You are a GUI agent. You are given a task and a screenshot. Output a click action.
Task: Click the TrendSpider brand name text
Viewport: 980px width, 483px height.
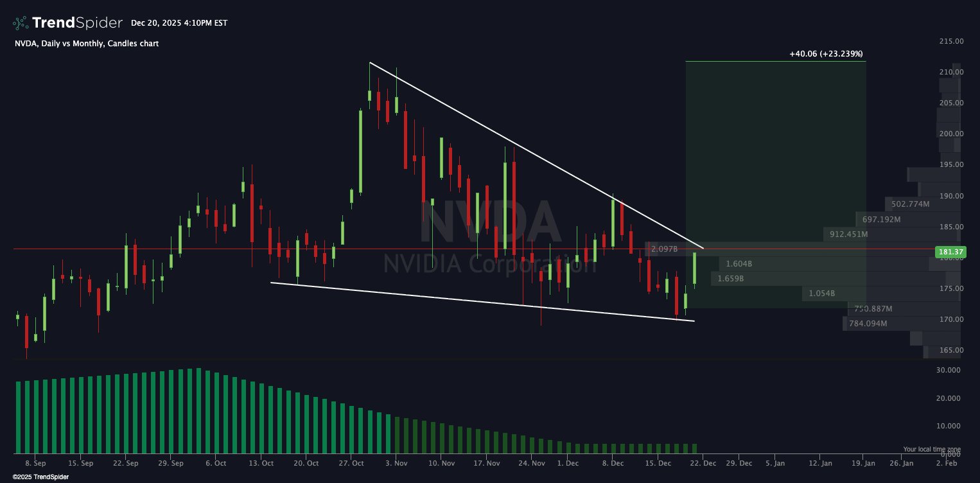click(x=77, y=23)
